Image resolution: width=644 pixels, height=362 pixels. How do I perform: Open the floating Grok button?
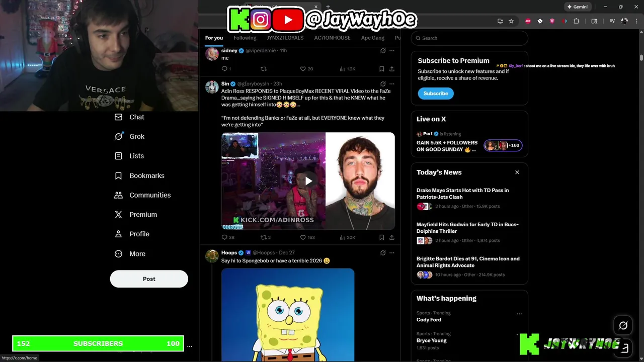click(623, 326)
